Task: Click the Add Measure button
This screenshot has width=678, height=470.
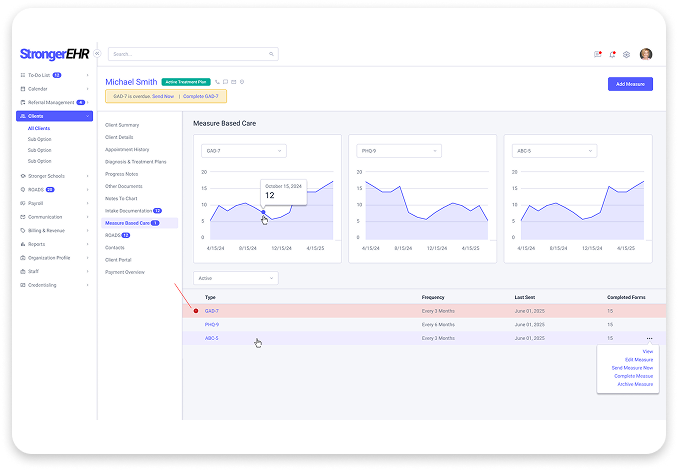Action: tap(631, 84)
